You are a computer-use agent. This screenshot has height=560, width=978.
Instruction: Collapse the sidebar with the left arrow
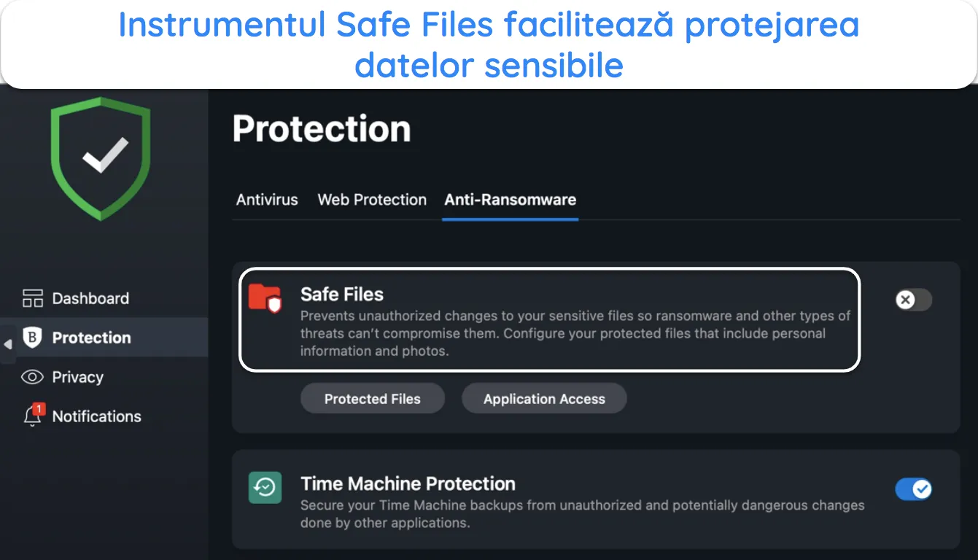click(x=8, y=344)
